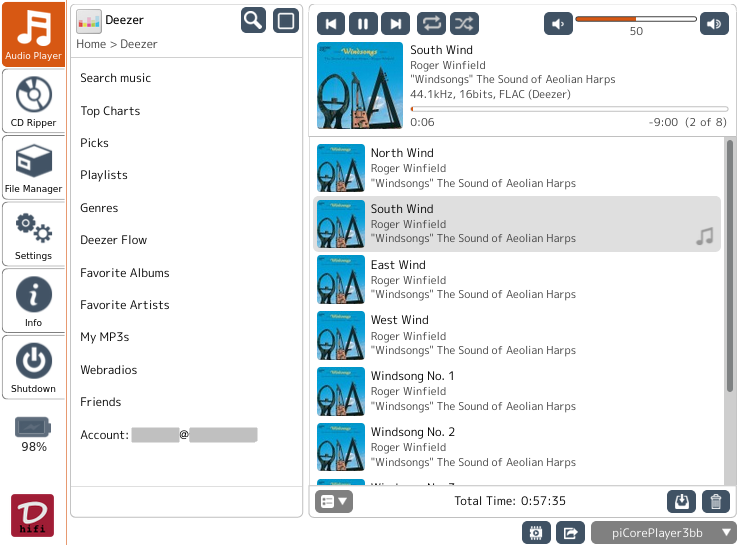
Task: Check the 98% battery indicator
Action: pyautogui.click(x=33, y=435)
